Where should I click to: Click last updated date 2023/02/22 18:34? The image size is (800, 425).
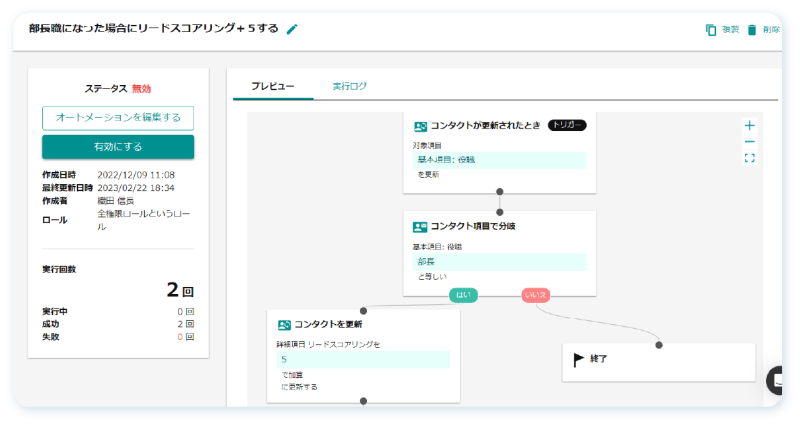136,188
